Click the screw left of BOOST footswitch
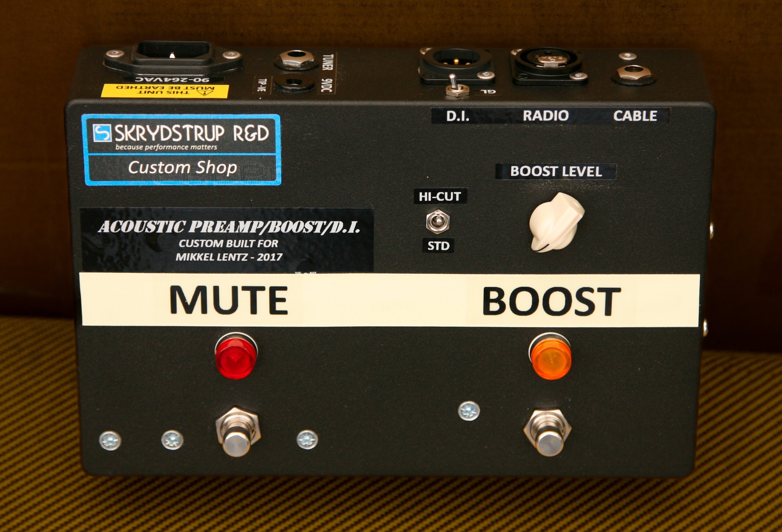The width and height of the screenshot is (782, 532). (469, 411)
